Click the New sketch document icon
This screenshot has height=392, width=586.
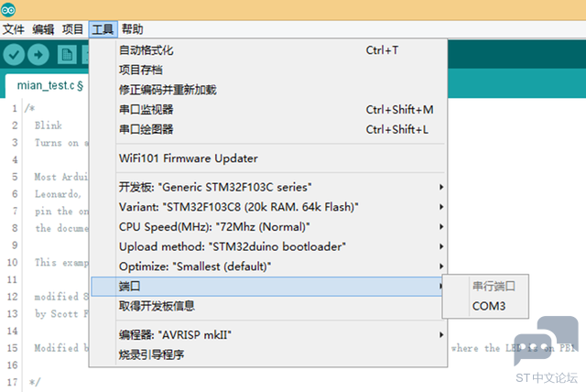click(67, 55)
